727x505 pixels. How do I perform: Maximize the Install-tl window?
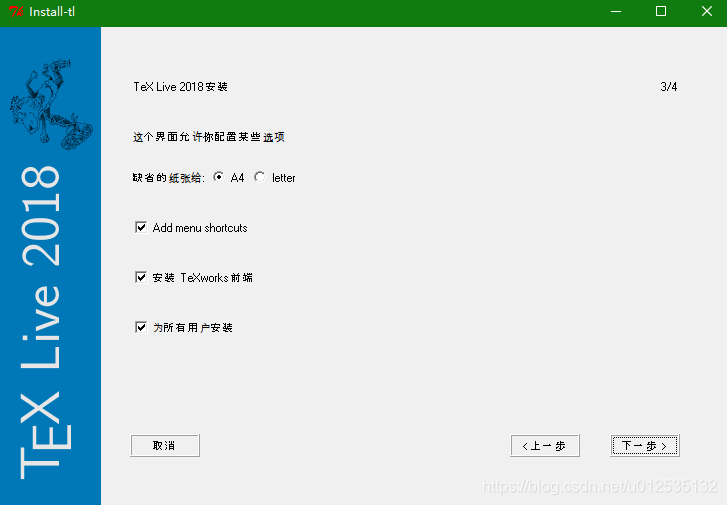(x=661, y=12)
